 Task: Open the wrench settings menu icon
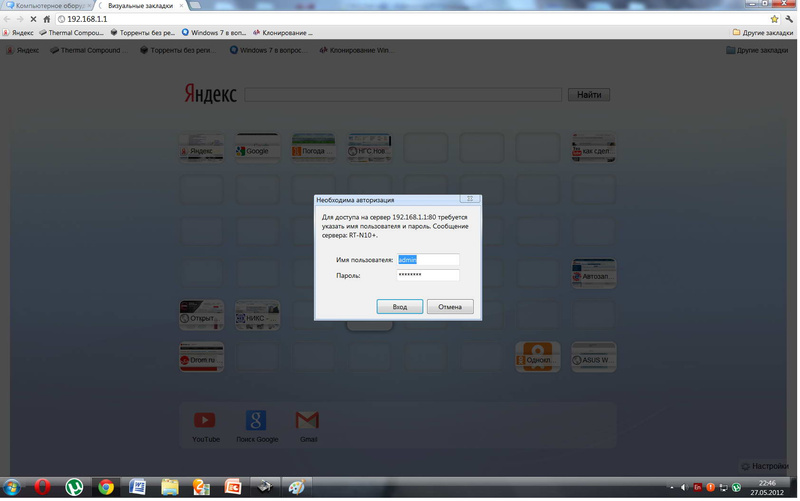coord(789,19)
